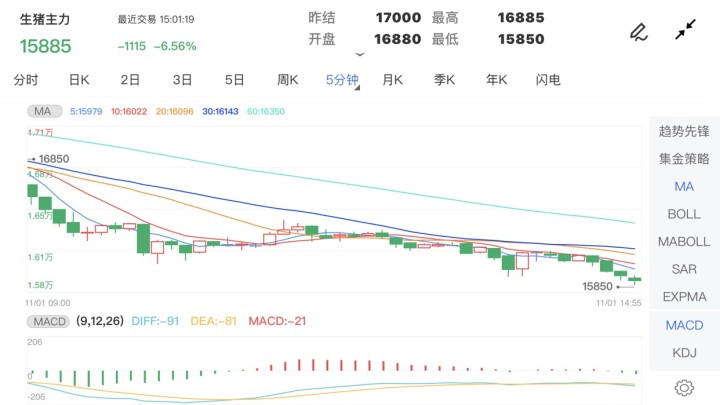720x405 pixels.
Task: Choose EXPMA overlay in right sidebar
Action: [684, 297]
